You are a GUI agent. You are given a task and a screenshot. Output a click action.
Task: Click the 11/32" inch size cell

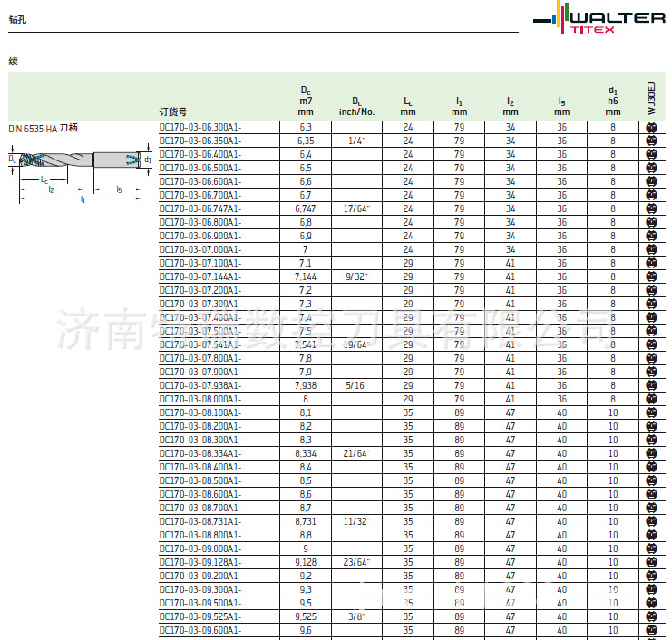coord(356,521)
